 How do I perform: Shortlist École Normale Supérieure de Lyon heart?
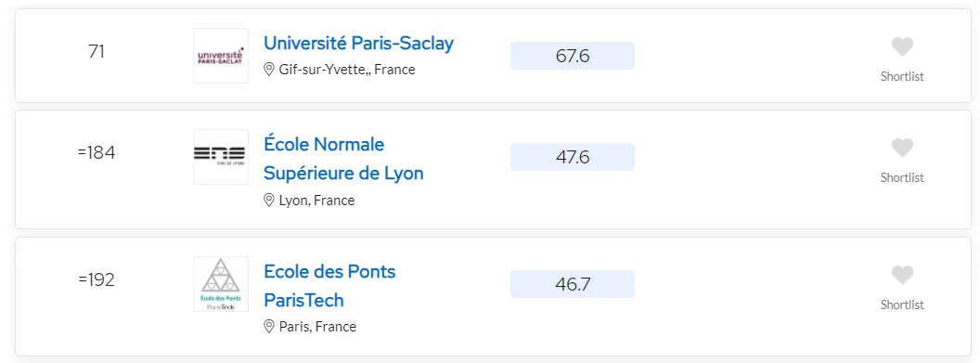(902, 148)
